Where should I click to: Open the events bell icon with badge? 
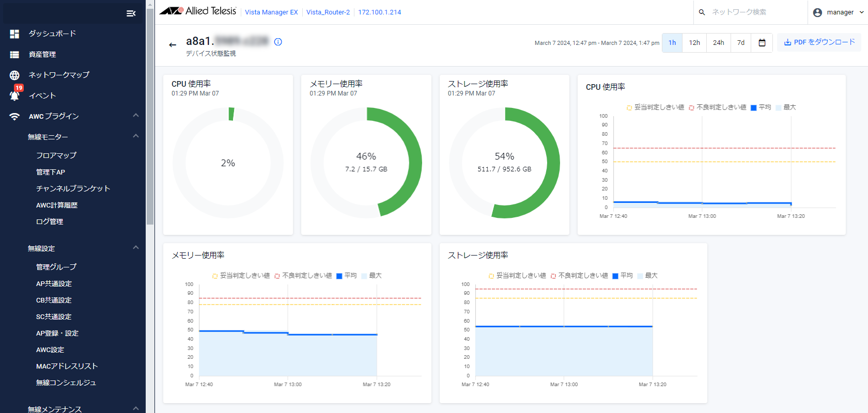point(14,96)
